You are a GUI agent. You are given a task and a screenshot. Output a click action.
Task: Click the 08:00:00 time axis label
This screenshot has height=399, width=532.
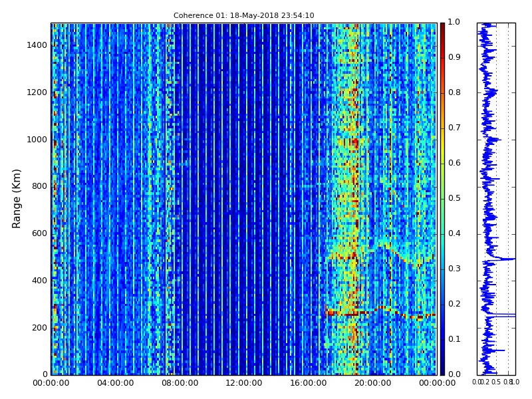[x=180, y=383]
